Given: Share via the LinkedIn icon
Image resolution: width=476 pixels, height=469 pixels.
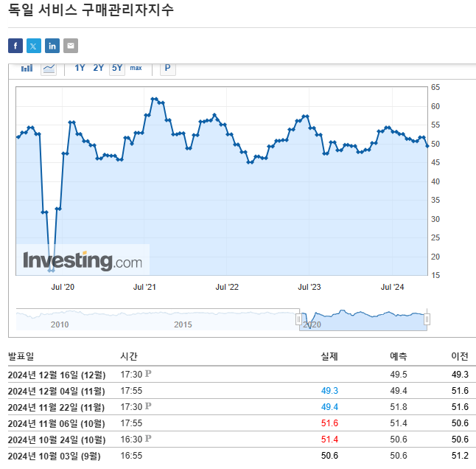Looking at the screenshot, I should 52,46.
